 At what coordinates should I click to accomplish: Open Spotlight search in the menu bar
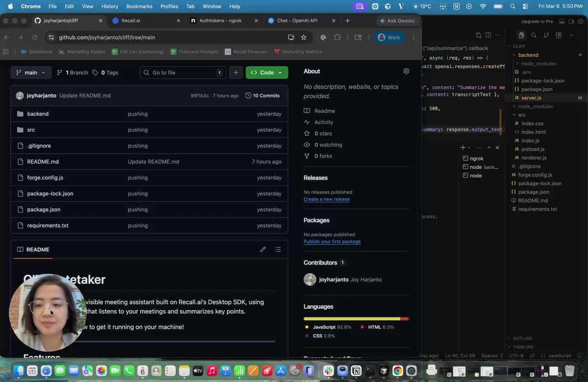coord(513,6)
